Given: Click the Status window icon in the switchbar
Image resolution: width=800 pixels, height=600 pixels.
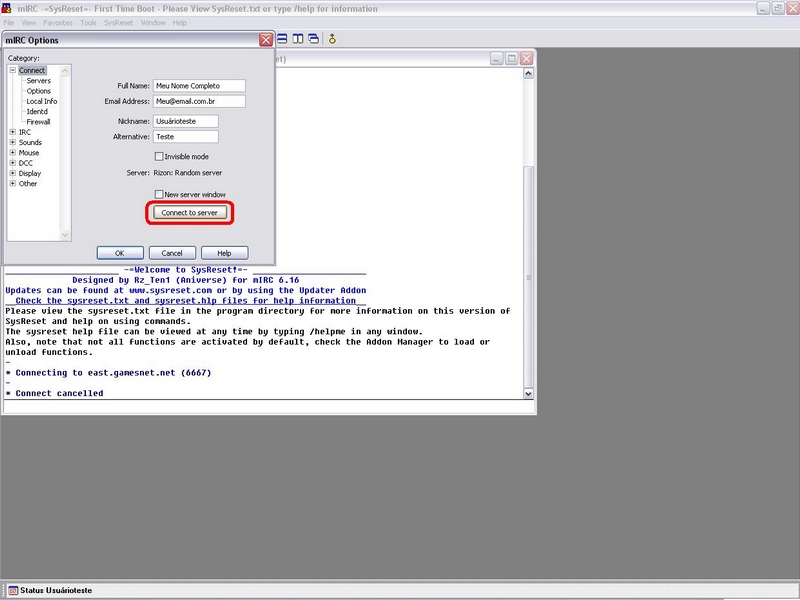Looking at the screenshot, I should click(x=13, y=590).
